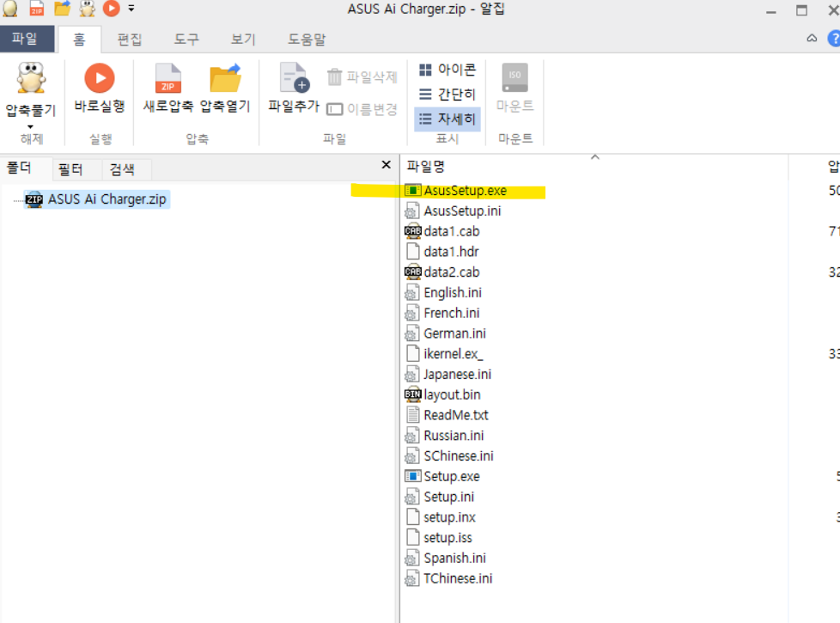This screenshot has height=623, width=840.
Task: Select ASUS Ai Charger.zip tree node
Action: 98,199
